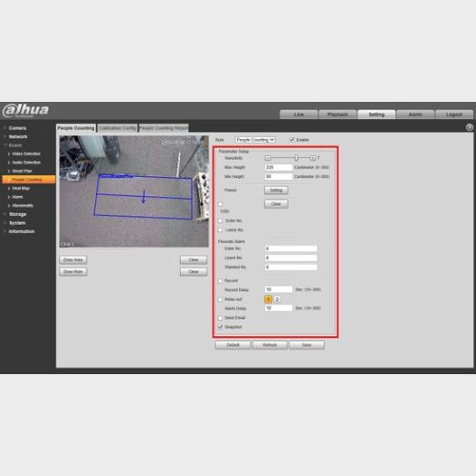Click the camera video preview
This screenshot has height=476, width=476.
tap(134, 191)
